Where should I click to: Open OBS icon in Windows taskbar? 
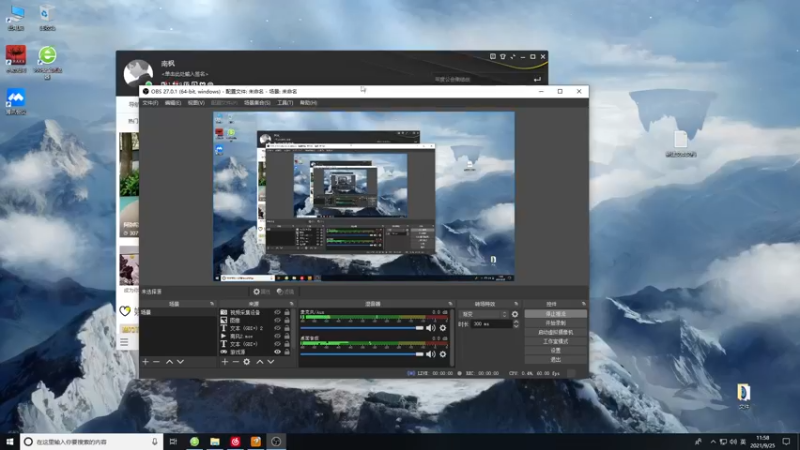coord(276,441)
